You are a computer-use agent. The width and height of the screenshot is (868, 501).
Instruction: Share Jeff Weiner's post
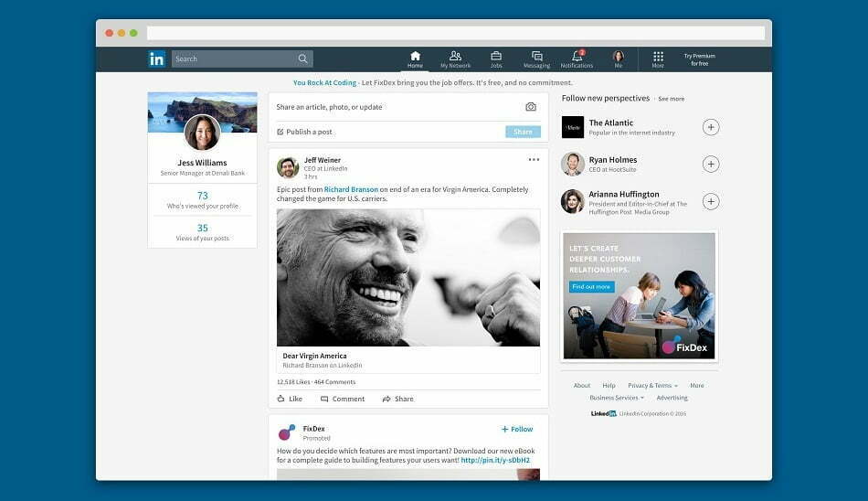pyautogui.click(x=398, y=399)
